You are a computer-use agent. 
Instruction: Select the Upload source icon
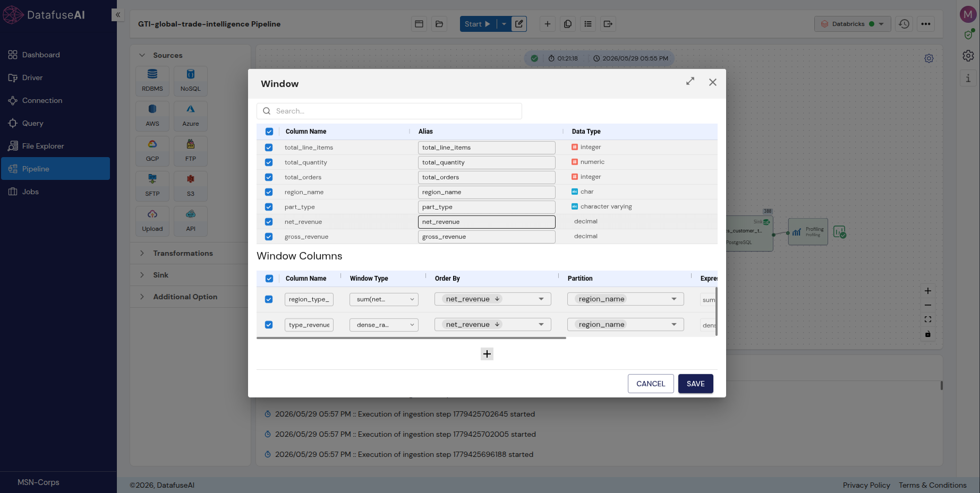pyautogui.click(x=152, y=221)
